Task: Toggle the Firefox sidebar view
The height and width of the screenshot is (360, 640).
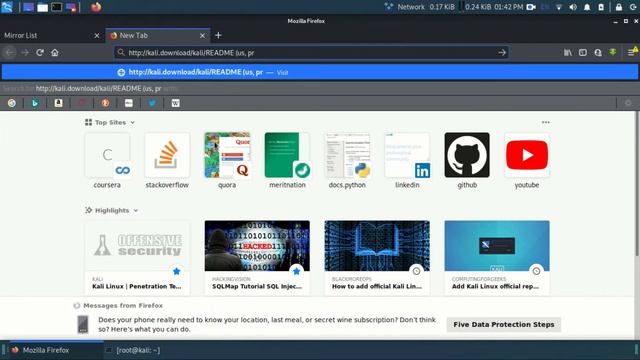Action: pos(583,53)
